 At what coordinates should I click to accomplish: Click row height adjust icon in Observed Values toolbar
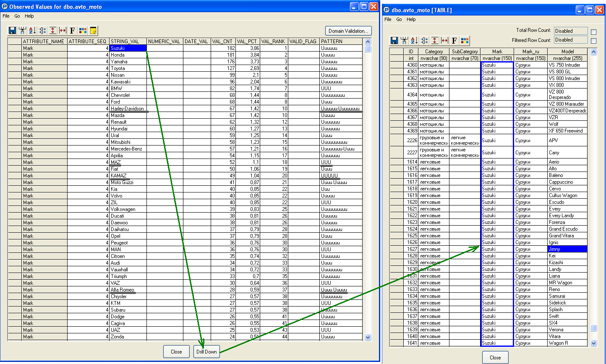52,31
